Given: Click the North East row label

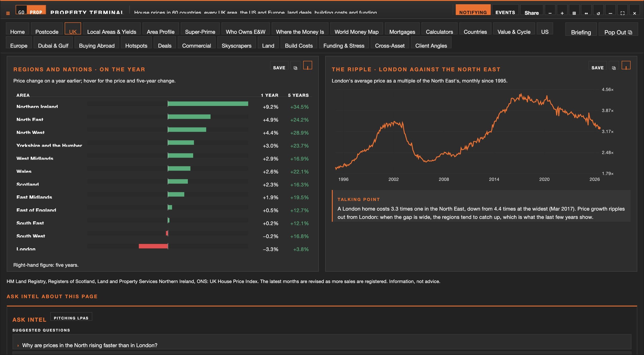Looking at the screenshot, I should tap(30, 119).
